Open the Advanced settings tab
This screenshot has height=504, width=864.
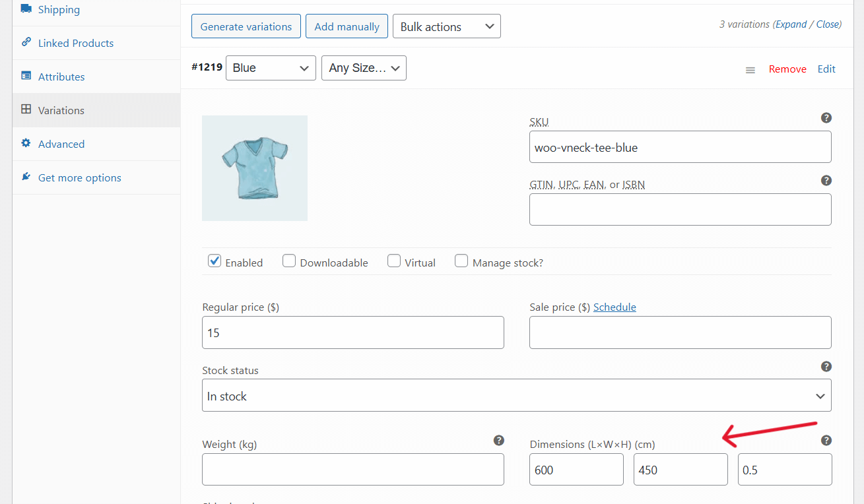(x=61, y=143)
